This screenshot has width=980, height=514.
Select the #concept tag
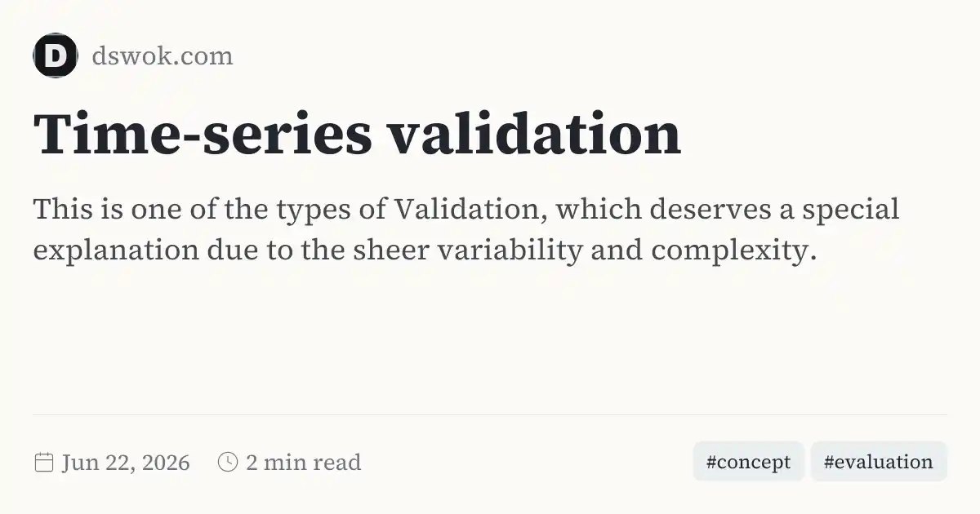748,462
